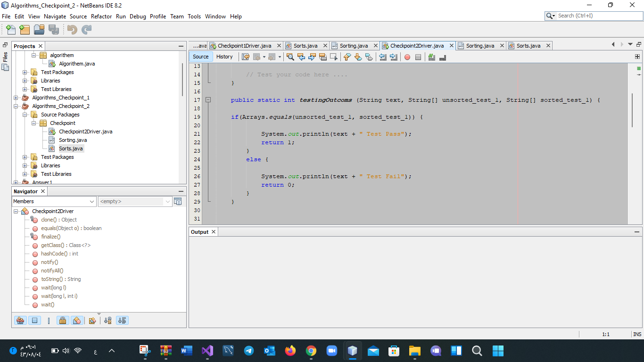This screenshot has height=362, width=644.
Task: Click the Open Project toolbar icon
Action: [39, 29]
